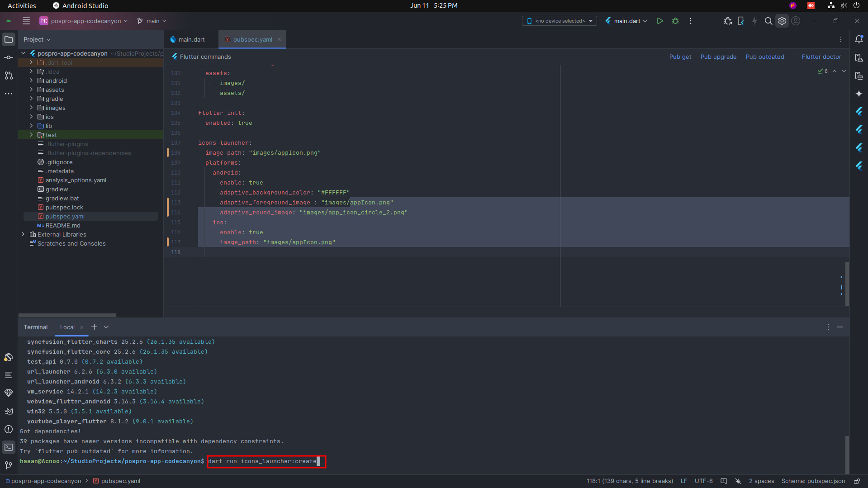This screenshot has height=488, width=868.
Task: Open the device selector dropdown
Action: coord(560,21)
